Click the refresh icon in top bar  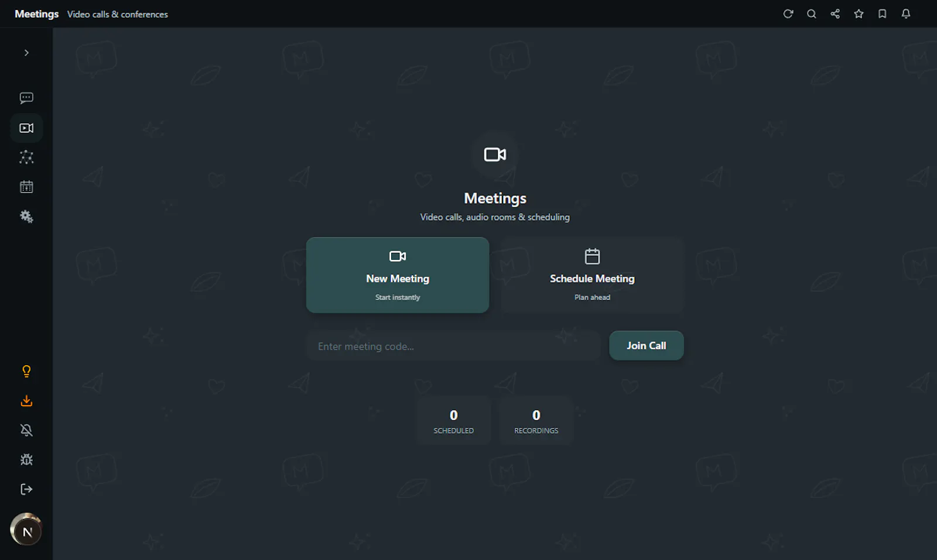pyautogui.click(x=788, y=14)
